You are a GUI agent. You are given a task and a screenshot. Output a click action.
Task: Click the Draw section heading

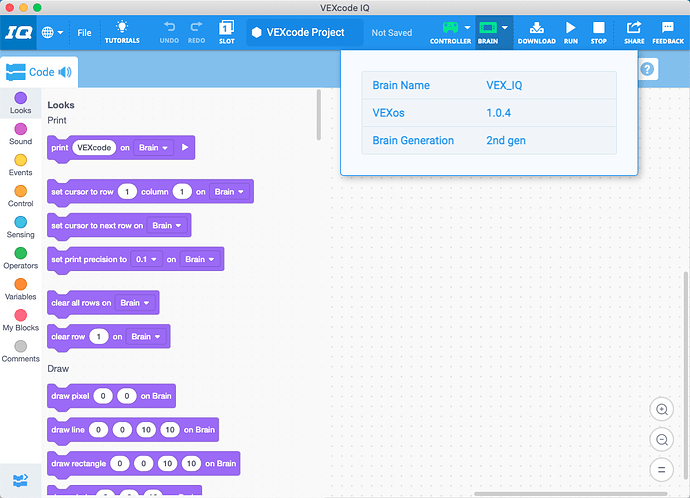(58, 369)
